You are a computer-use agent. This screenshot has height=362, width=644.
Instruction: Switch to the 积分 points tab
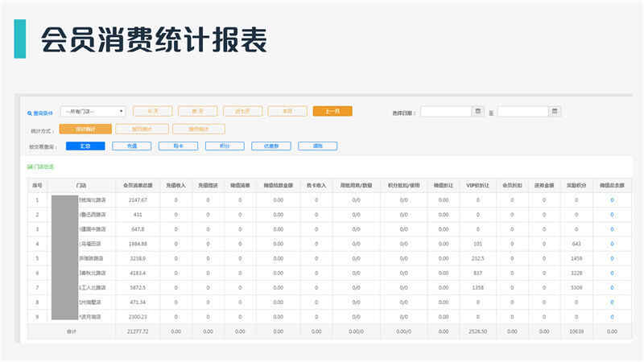coord(225,146)
